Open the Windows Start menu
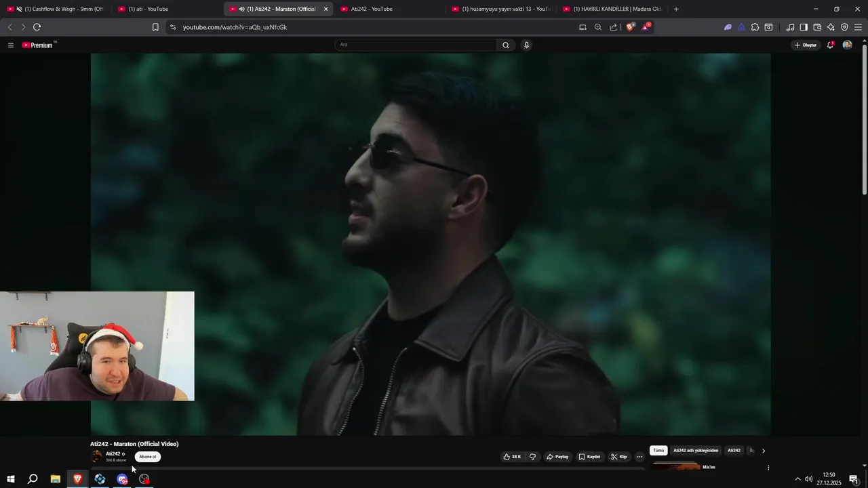 click(11, 479)
